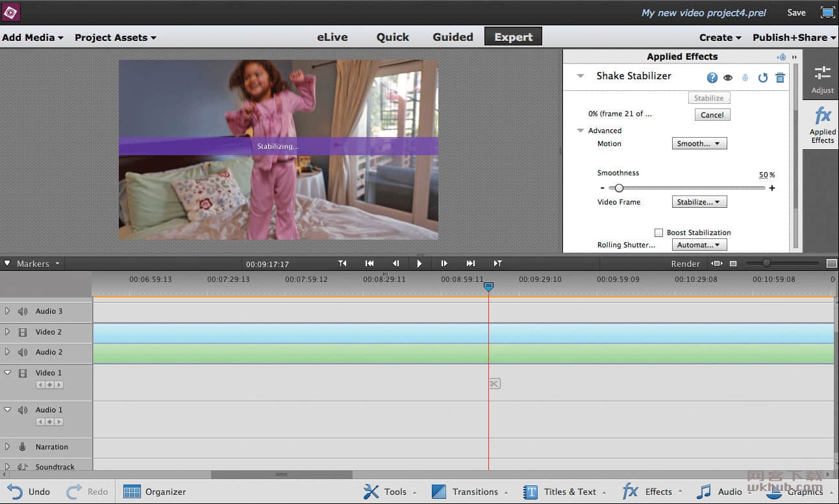Show keyframe controls in Applied Effects header
Image resolution: width=839 pixels, height=504 pixels.
tap(782, 57)
